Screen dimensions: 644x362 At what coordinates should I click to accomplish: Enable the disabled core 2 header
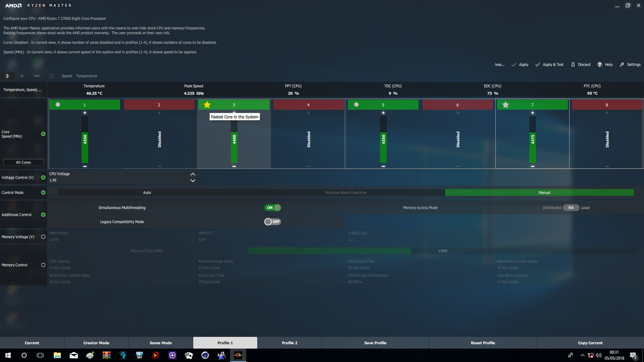159,105
